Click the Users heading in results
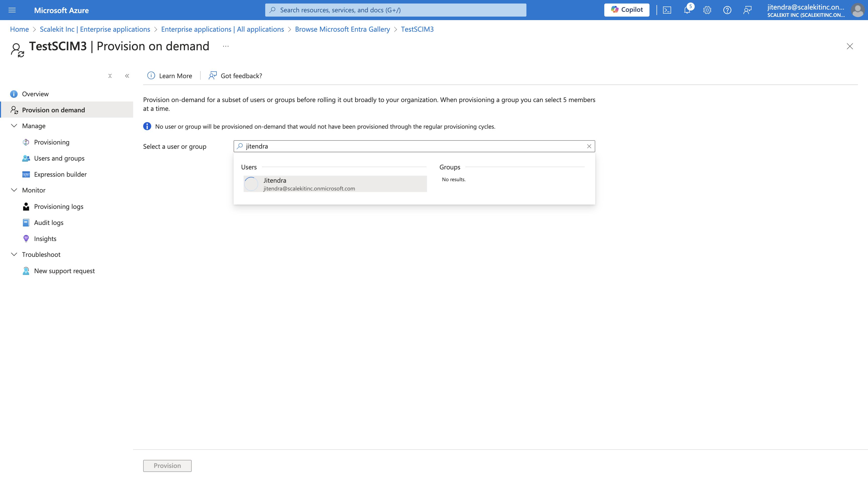Image resolution: width=868 pixels, height=482 pixels. click(x=249, y=167)
